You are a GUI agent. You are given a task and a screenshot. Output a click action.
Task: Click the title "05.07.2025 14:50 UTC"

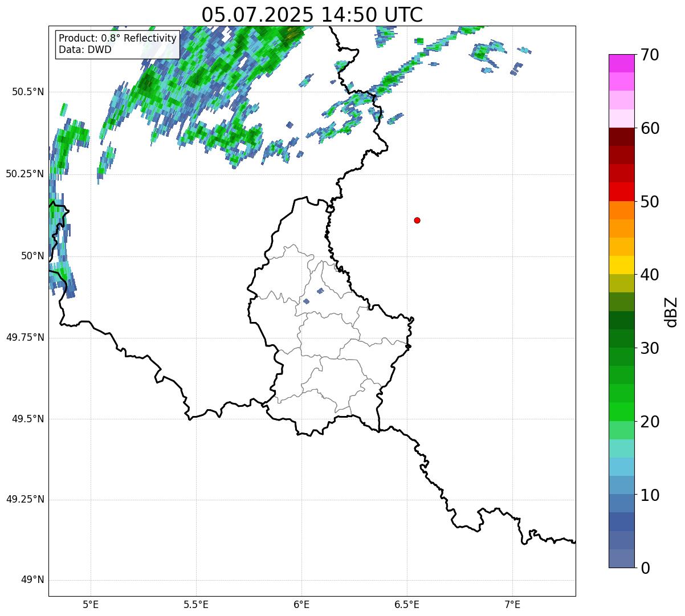(x=312, y=15)
